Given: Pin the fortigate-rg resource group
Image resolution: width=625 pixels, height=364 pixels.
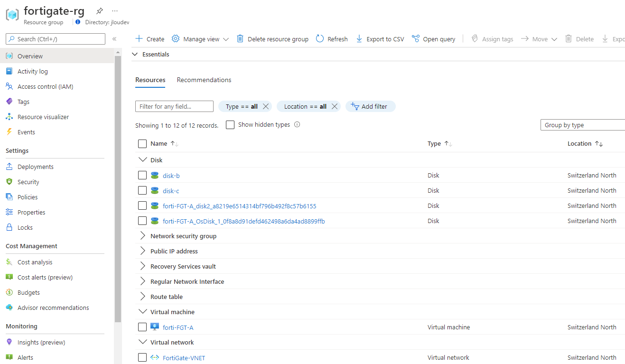Looking at the screenshot, I should click(x=99, y=10).
